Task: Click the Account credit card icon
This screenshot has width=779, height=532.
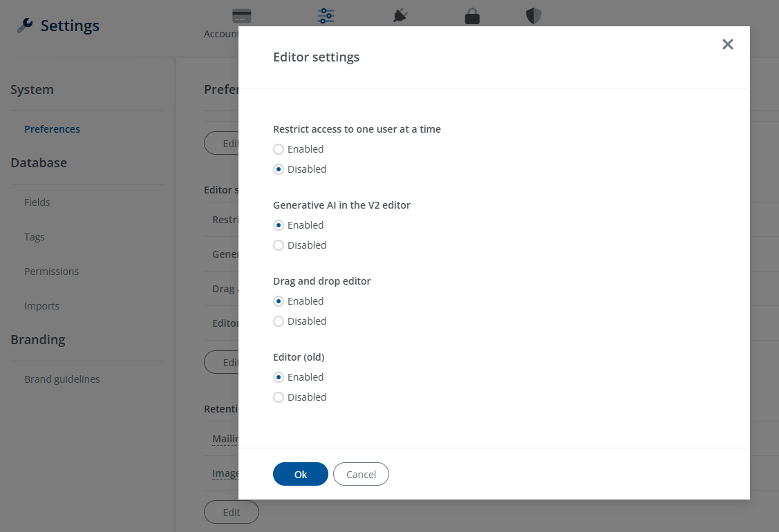Action: (x=241, y=17)
